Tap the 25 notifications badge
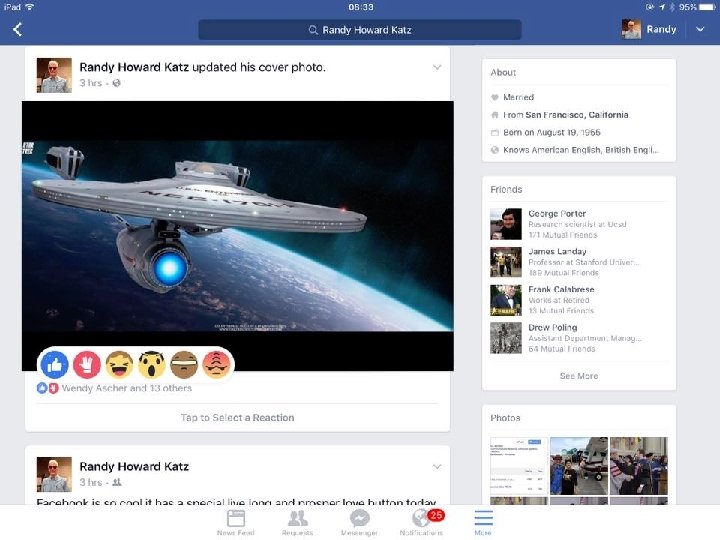The height and width of the screenshot is (540, 720). pyautogui.click(x=436, y=515)
